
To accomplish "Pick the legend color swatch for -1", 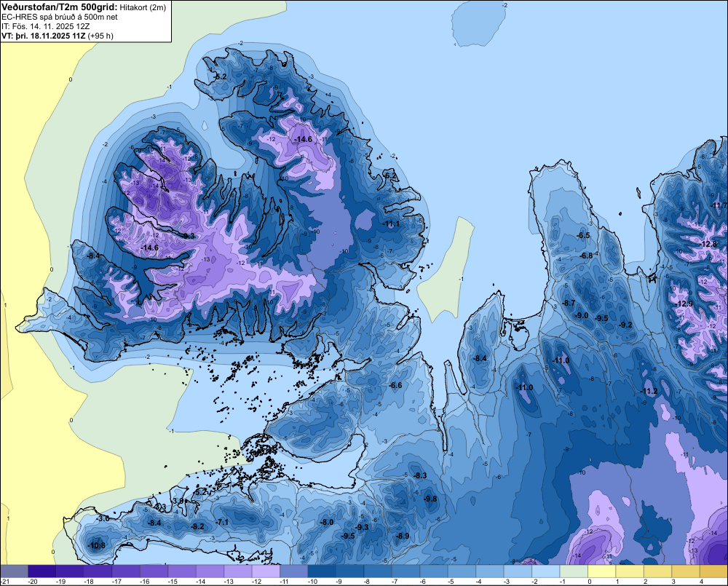I will (574, 571).
